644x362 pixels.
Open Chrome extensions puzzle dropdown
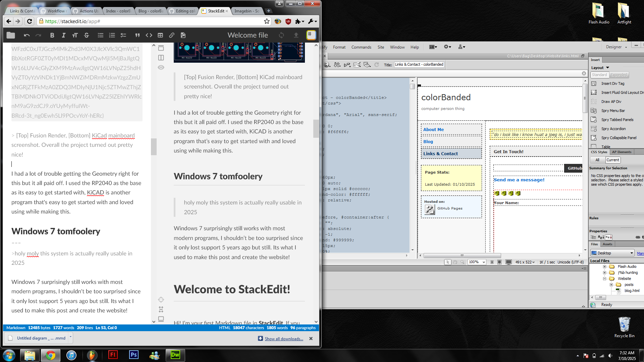[300, 21]
